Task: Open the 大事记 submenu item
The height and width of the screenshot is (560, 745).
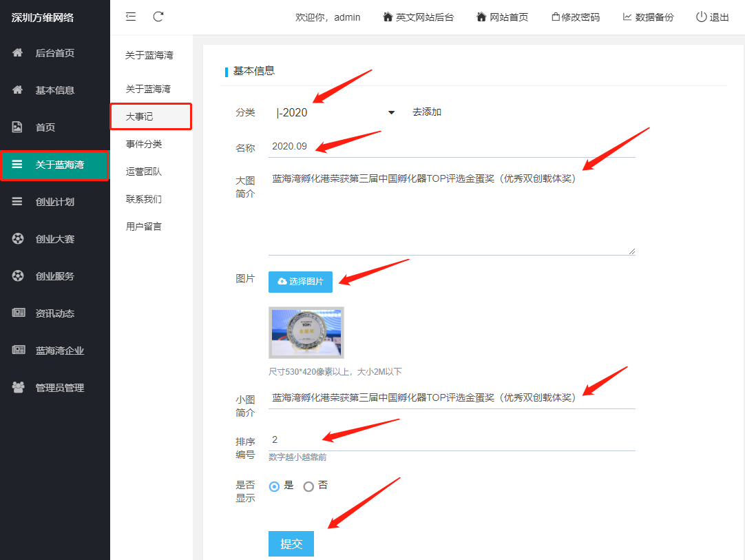Action: (x=140, y=117)
